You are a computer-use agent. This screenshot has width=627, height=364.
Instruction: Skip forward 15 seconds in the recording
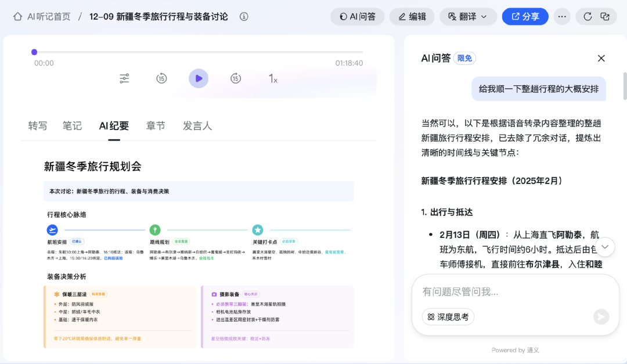235,78
